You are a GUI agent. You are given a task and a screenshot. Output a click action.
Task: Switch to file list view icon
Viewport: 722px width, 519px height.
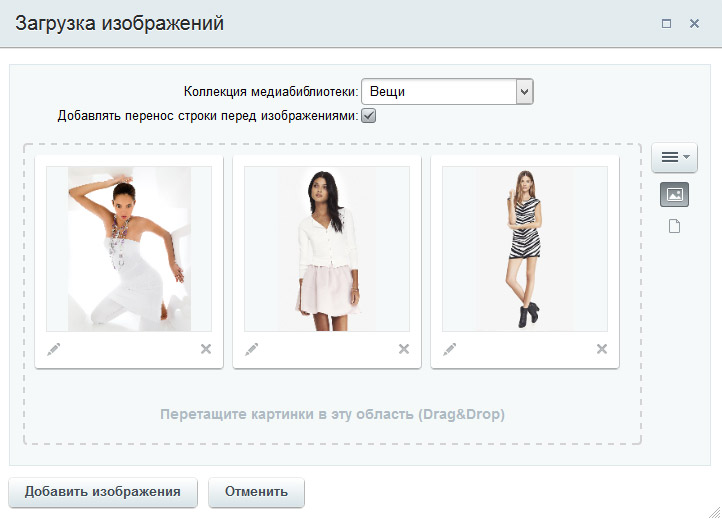[x=674, y=226]
